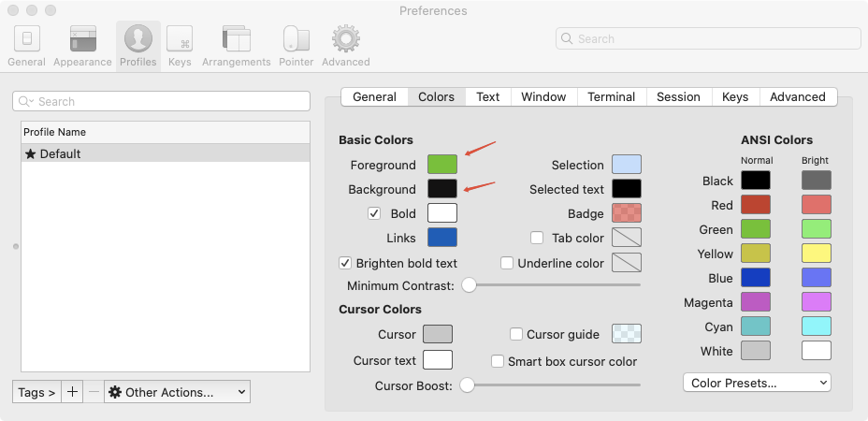Switch to the profile Advanced tab
868x421 pixels.
(x=798, y=97)
